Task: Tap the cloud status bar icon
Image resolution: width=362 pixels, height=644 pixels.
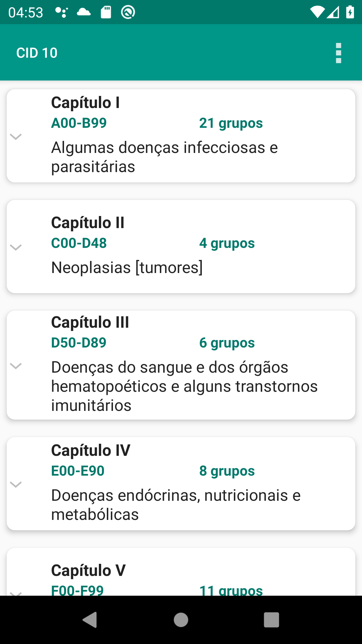Action: pos(84,12)
